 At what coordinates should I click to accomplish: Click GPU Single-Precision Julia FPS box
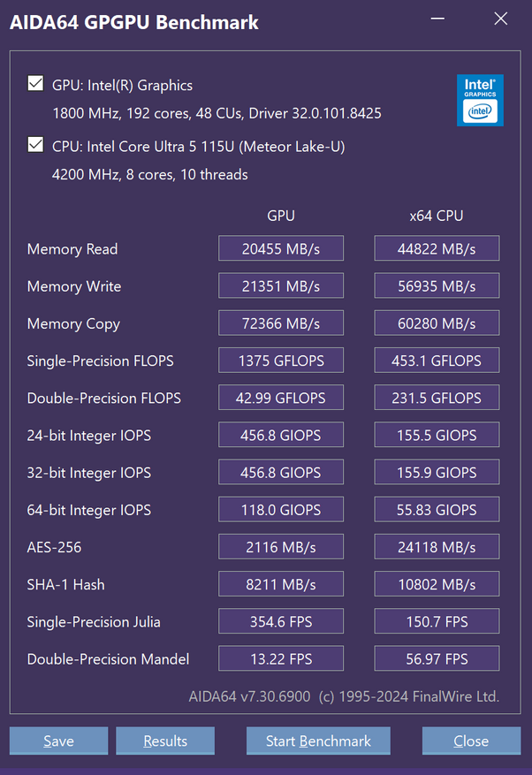tap(281, 621)
